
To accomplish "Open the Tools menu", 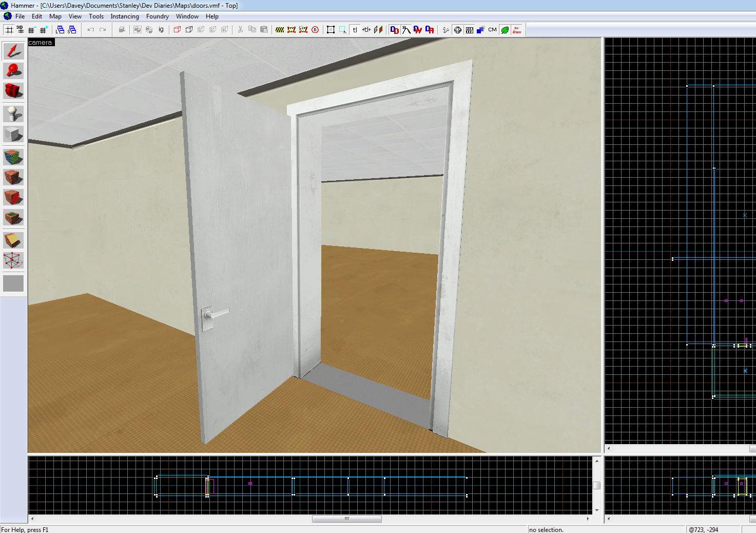I will coord(96,16).
